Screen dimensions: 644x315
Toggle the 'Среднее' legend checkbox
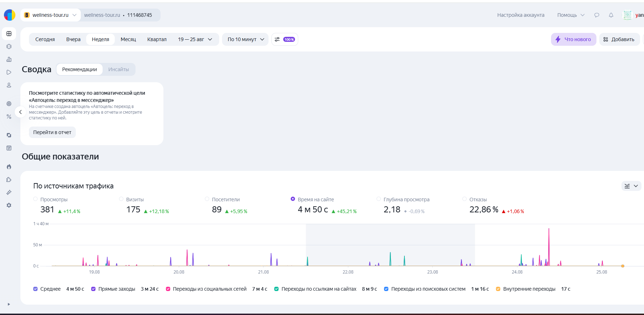pyautogui.click(x=35, y=289)
